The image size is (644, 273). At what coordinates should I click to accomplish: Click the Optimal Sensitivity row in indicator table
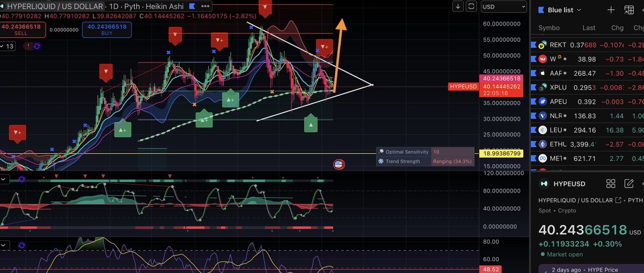(425, 152)
